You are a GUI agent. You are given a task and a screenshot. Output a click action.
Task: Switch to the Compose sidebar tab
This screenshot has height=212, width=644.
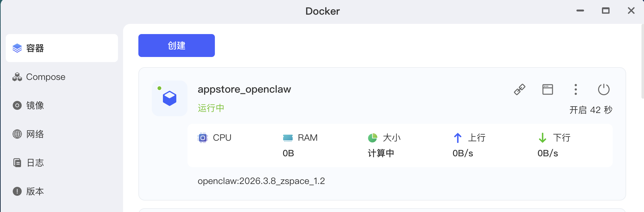[46, 77]
